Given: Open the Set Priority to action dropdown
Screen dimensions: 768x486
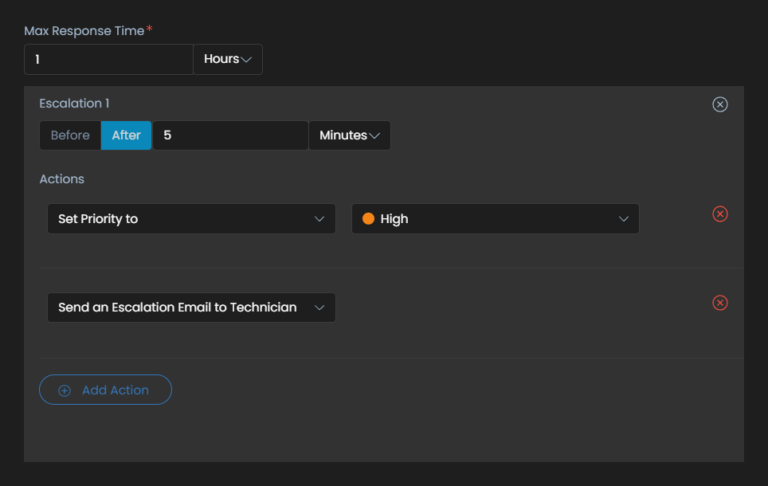Looking at the screenshot, I should pos(191,219).
